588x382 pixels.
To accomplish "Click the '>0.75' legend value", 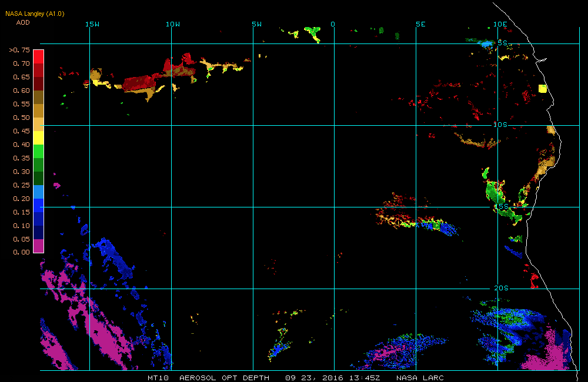I will pyautogui.click(x=19, y=50).
